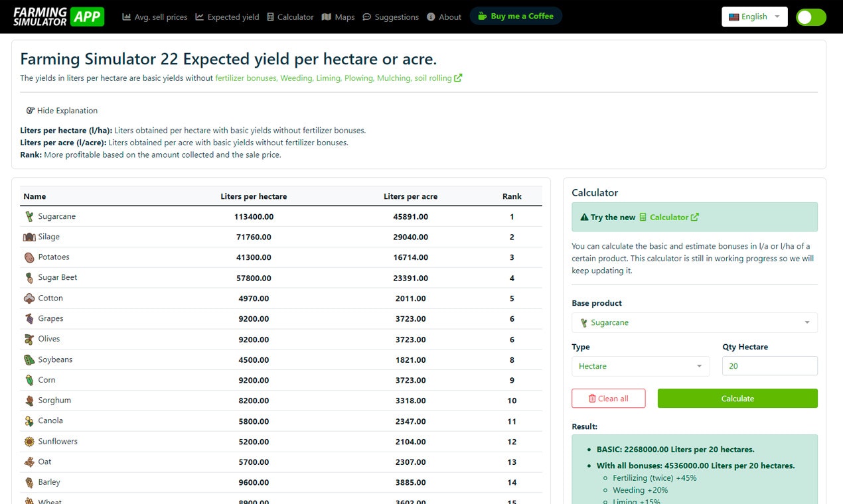
Task: Click the Oat crop icon
Action: [29, 462]
